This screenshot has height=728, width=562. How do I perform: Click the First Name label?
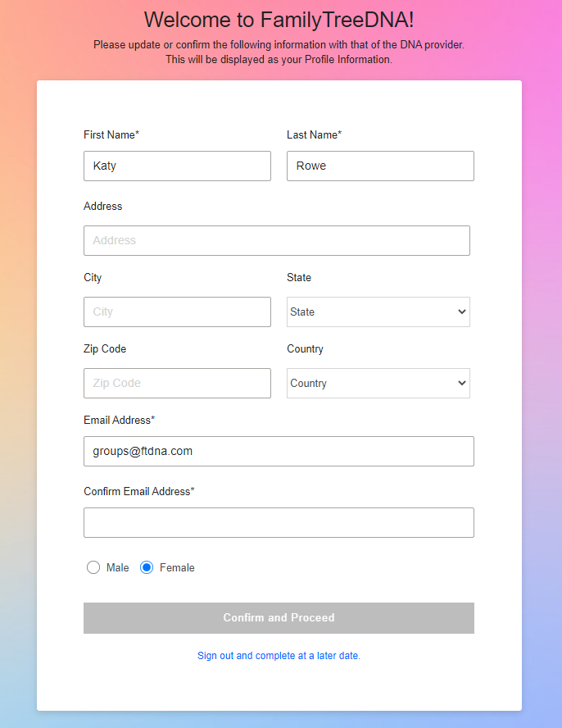pyautogui.click(x=111, y=134)
